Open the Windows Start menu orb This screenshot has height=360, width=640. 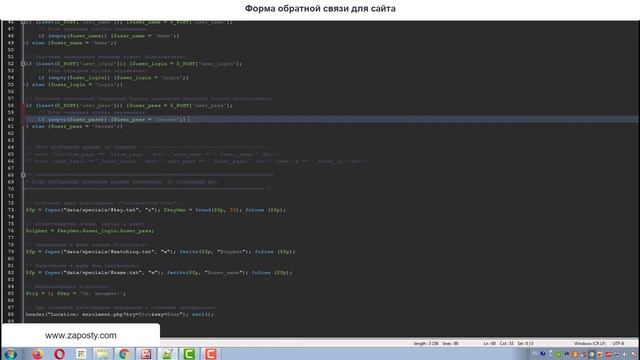11,354
